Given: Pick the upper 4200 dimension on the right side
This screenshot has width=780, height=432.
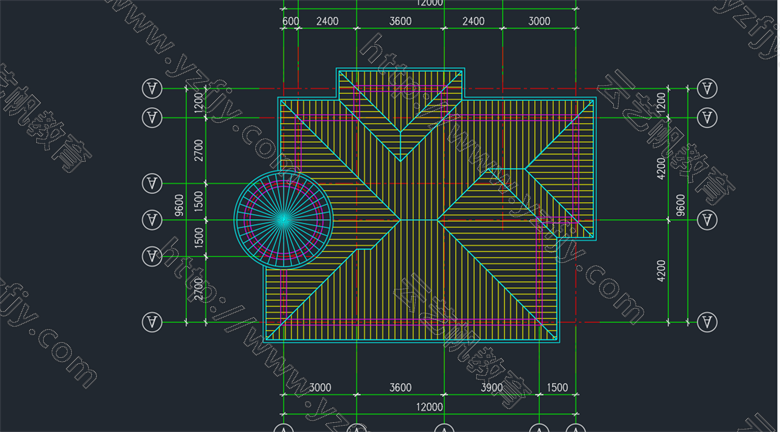Looking at the screenshot, I should pyautogui.click(x=661, y=168).
